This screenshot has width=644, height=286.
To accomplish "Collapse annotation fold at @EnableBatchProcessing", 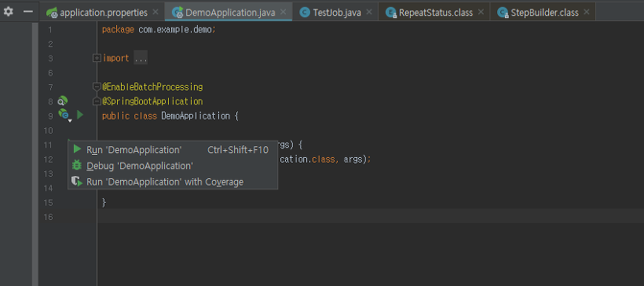I will [x=97, y=86].
